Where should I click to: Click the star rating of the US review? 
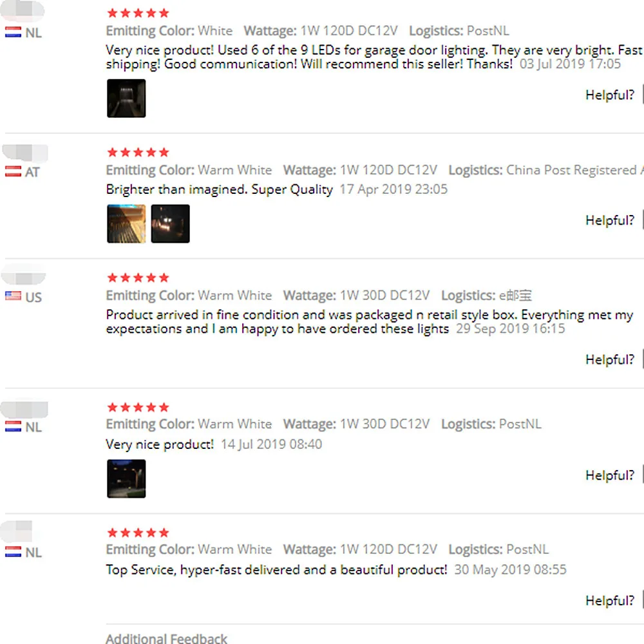(x=138, y=278)
